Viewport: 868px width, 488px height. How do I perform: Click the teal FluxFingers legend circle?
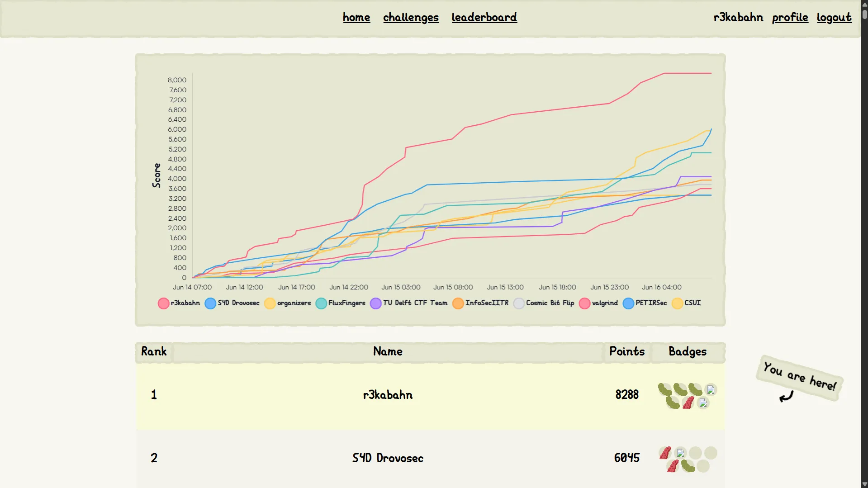point(321,303)
